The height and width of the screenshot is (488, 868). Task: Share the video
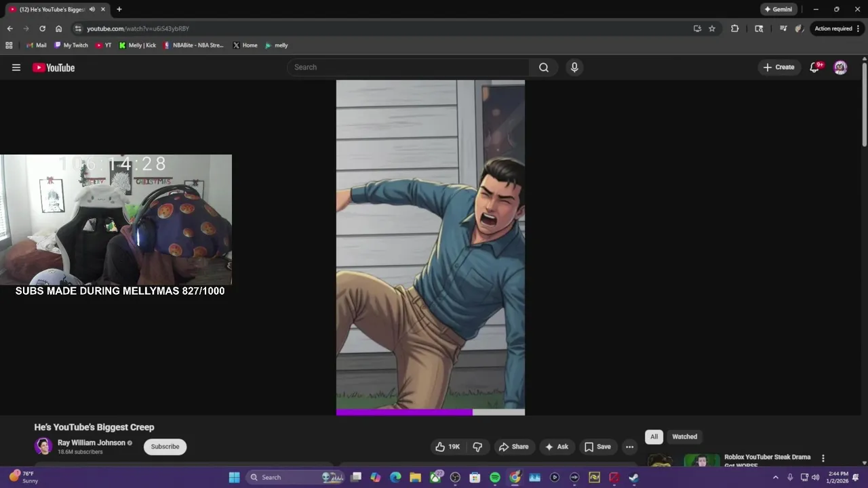513,447
